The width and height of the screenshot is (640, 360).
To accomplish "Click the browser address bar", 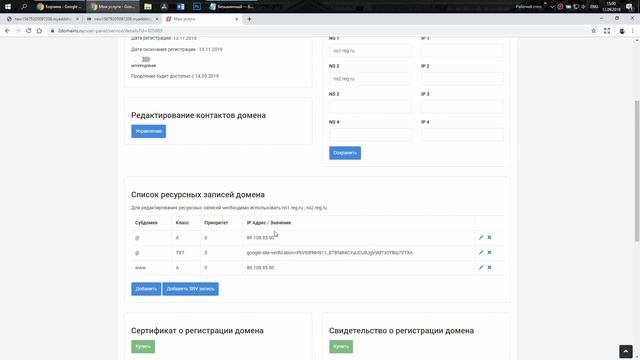I will (x=318, y=31).
